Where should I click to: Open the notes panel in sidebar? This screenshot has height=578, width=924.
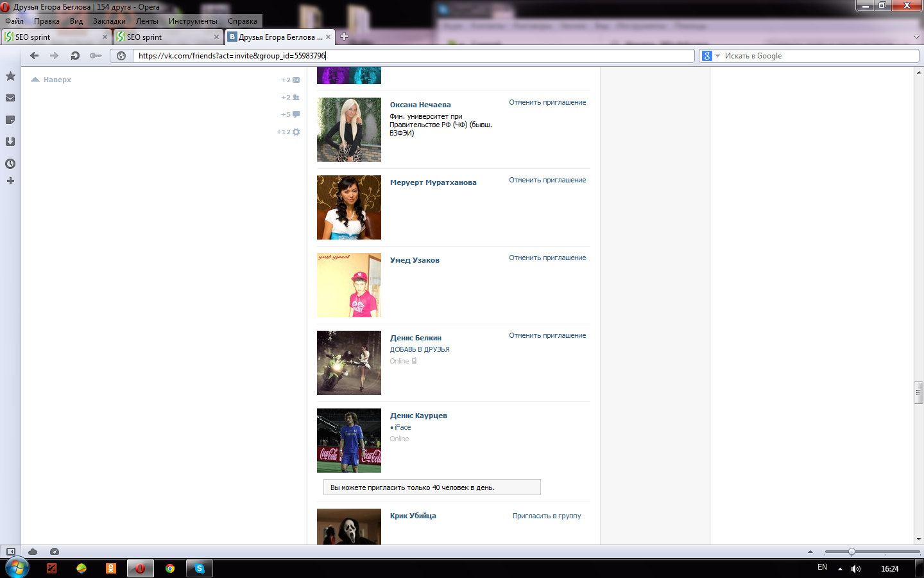click(x=10, y=120)
